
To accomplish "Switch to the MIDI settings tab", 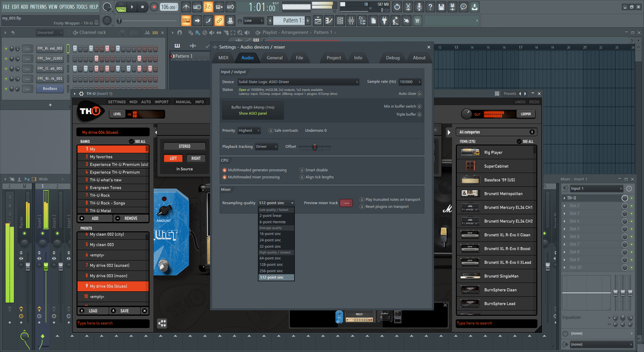I will pyautogui.click(x=223, y=58).
